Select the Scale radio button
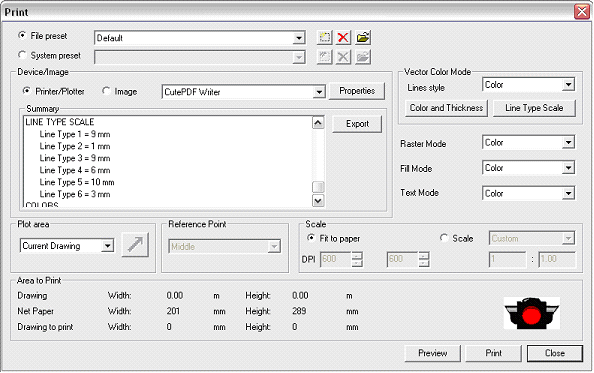 coord(444,238)
